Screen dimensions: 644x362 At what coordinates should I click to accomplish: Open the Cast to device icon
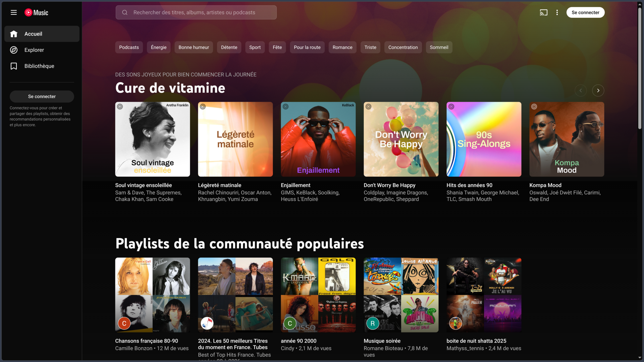tap(543, 12)
